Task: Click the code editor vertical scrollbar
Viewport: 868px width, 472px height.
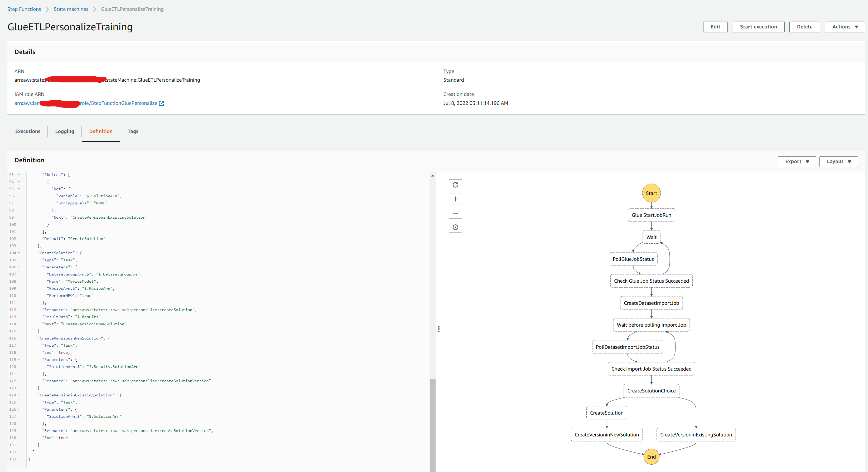Action: pos(433,424)
